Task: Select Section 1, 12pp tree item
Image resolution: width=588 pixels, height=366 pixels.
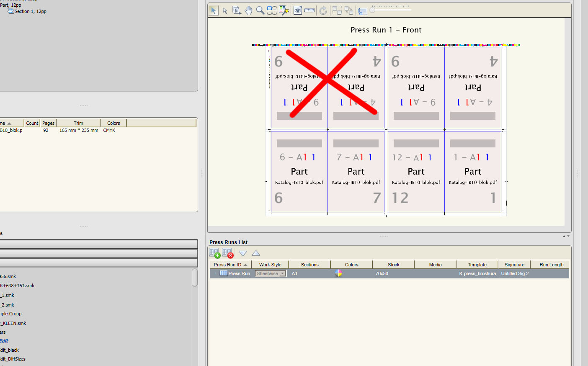Action: click(30, 11)
